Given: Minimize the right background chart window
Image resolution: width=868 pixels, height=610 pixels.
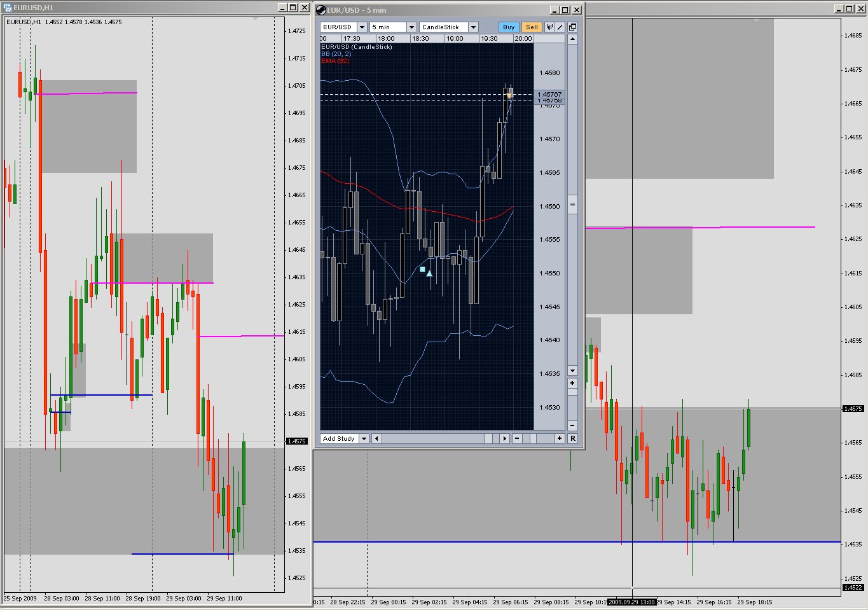Looking at the screenshot, I should (x=838, y=8).
